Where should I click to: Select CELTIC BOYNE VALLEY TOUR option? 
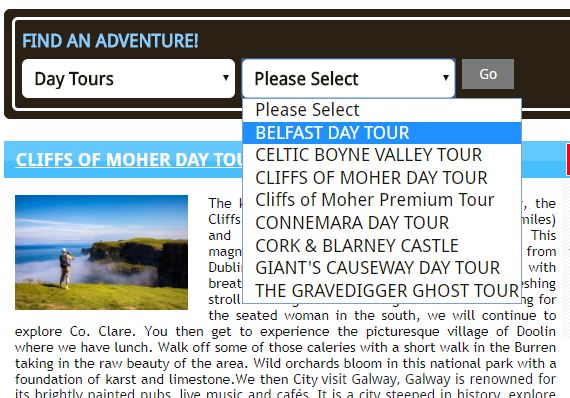[382, 155]
